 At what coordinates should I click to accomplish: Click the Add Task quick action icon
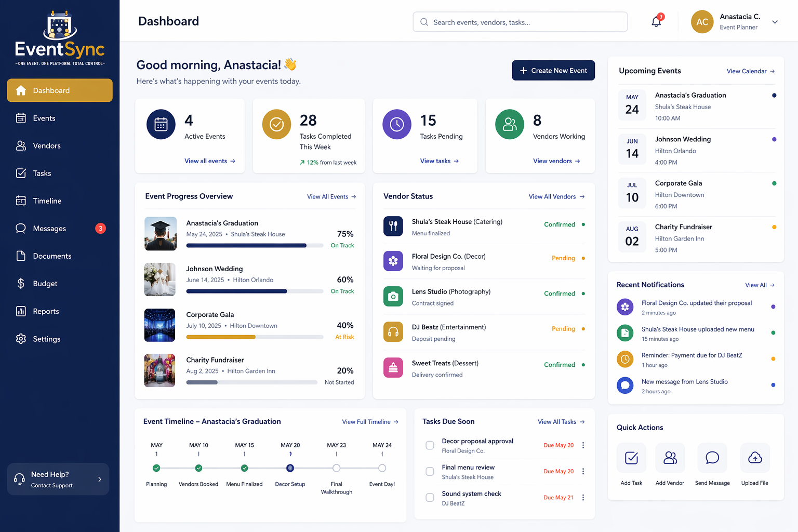pos(631,458)
